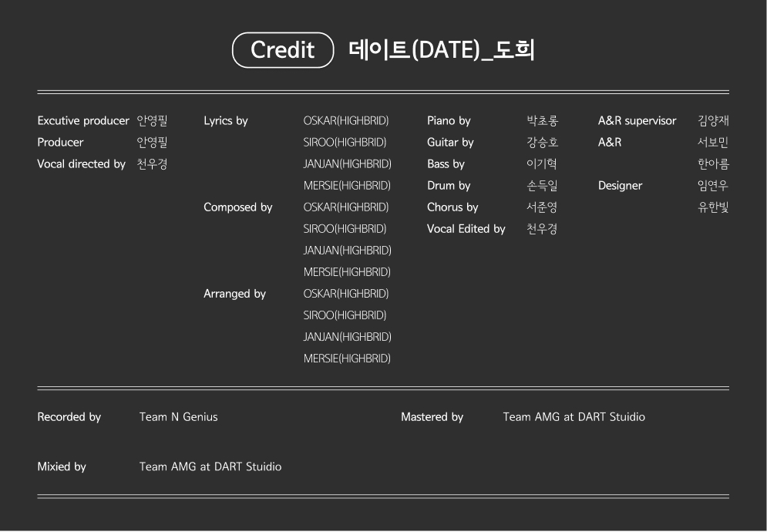Click the Mixied by label

pos(62,466)
